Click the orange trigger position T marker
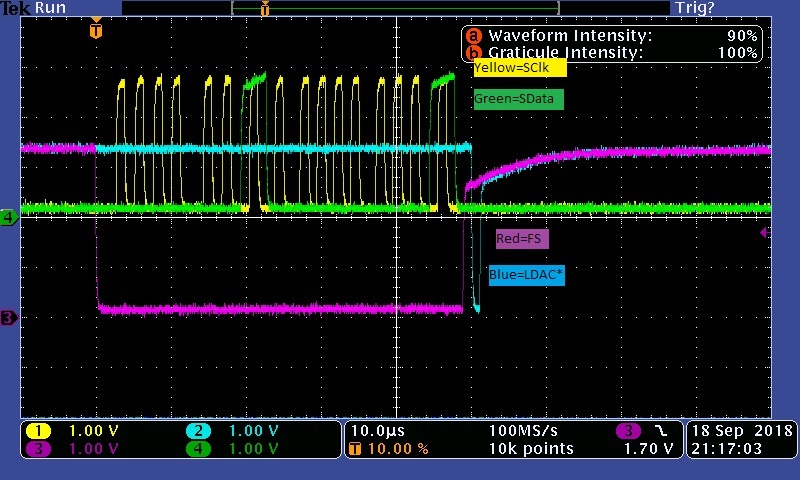This screenshot has width=800, height=480. [96, 30]
